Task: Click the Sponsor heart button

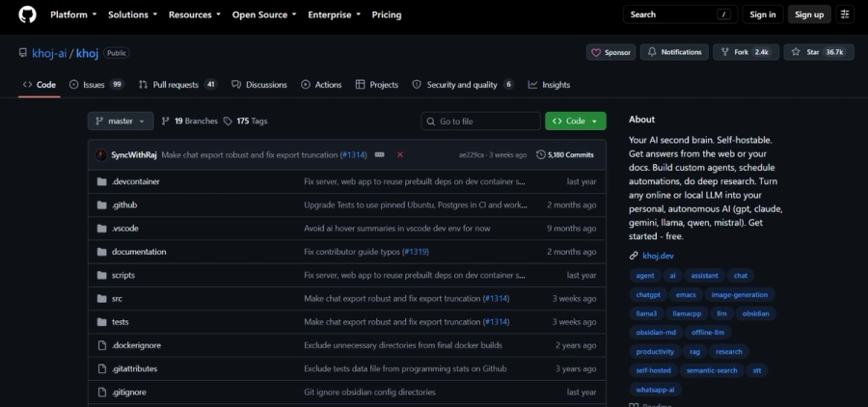Action: pyautogui.click(x=610, y=52)
